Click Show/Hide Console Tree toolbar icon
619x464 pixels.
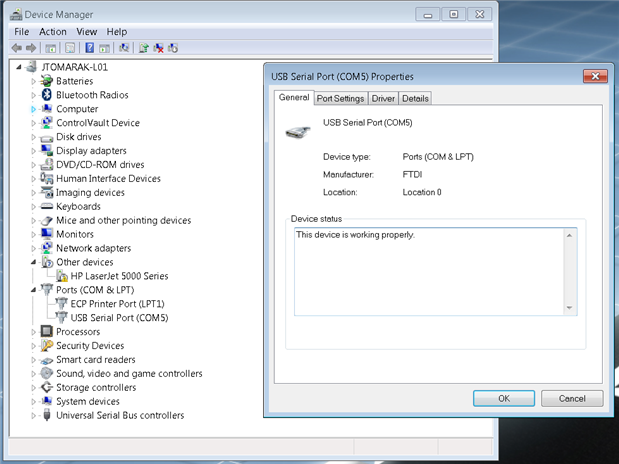point(50,48)
